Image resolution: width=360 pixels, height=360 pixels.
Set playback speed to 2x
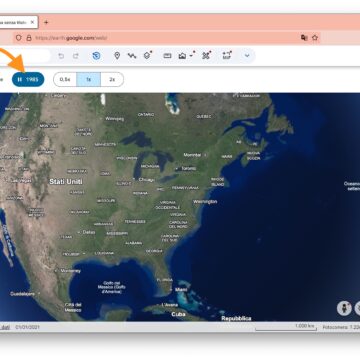point(112,79)
